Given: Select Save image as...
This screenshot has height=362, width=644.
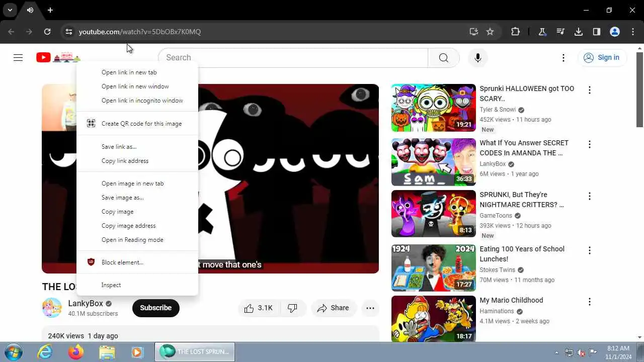Looking at the screenshot, I should click(137, 198).
